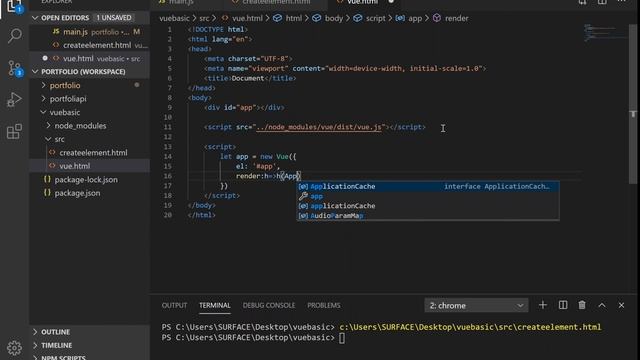Click the terminal prompt input
640x360 pixels.
point(342,338)
